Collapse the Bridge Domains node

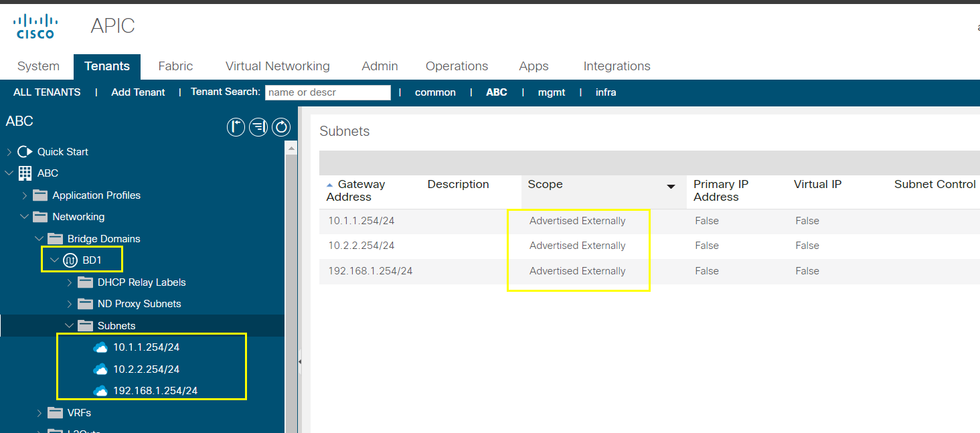click(39, 239)
